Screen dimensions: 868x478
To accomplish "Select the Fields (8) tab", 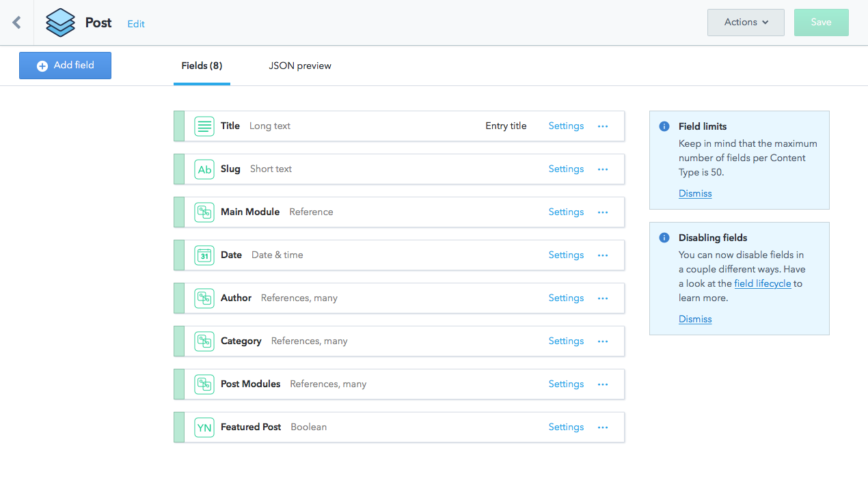I will click(202, 66).
